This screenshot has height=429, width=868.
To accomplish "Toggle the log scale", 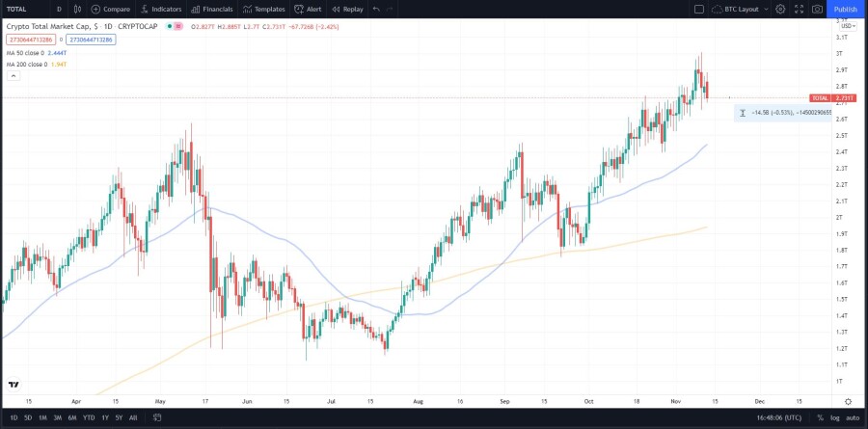I will (x=834, y=417).
